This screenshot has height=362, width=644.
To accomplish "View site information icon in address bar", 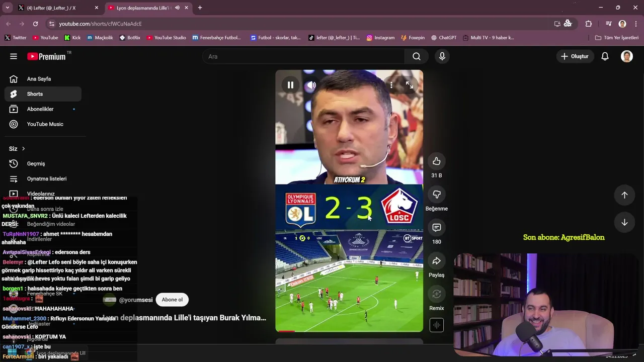I will pyautogui.click(x=51, y=24).
